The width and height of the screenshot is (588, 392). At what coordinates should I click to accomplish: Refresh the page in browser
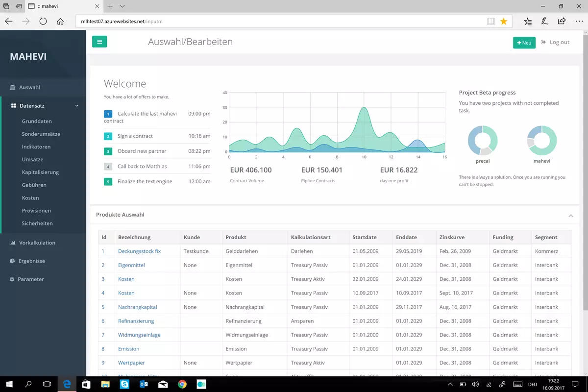pyautogui.click(x=43, y=22)
